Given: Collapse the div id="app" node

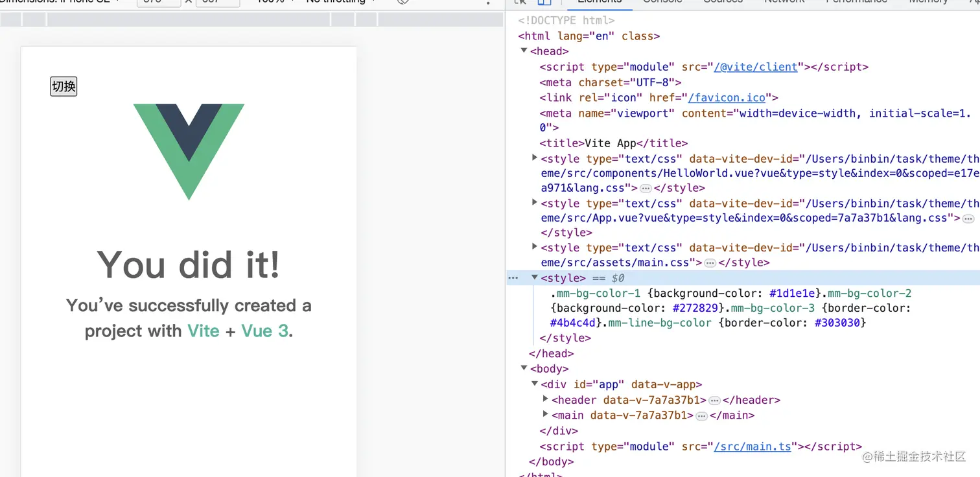Looking at the screenshot, I should point(535,384).
